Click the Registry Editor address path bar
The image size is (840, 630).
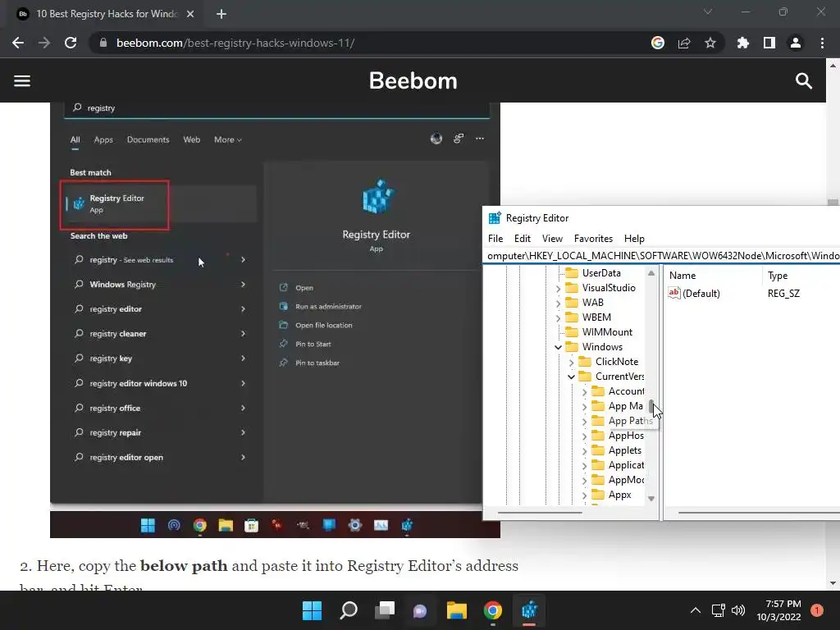click(x=662, y=256)
